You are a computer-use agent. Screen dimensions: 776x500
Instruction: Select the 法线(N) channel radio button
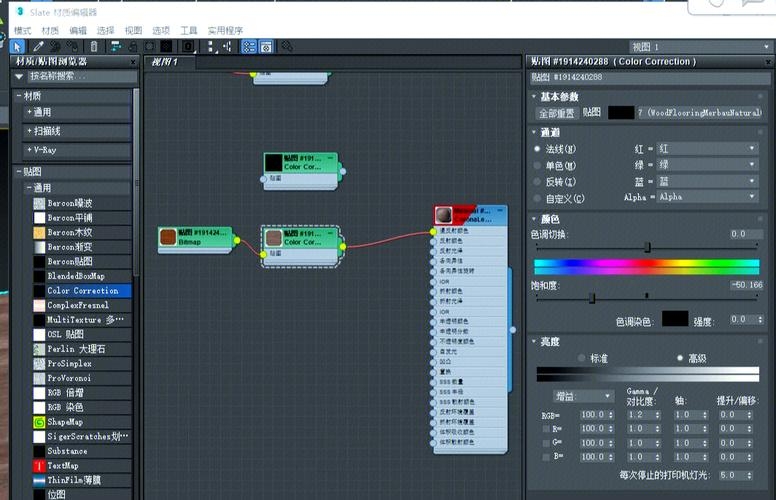tap(537, 149)
